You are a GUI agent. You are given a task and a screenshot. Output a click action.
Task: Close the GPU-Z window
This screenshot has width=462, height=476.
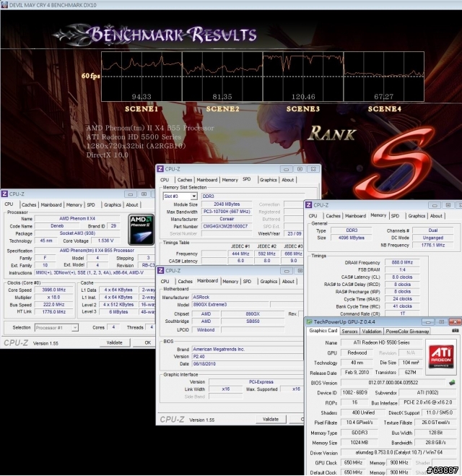point(455,321)
